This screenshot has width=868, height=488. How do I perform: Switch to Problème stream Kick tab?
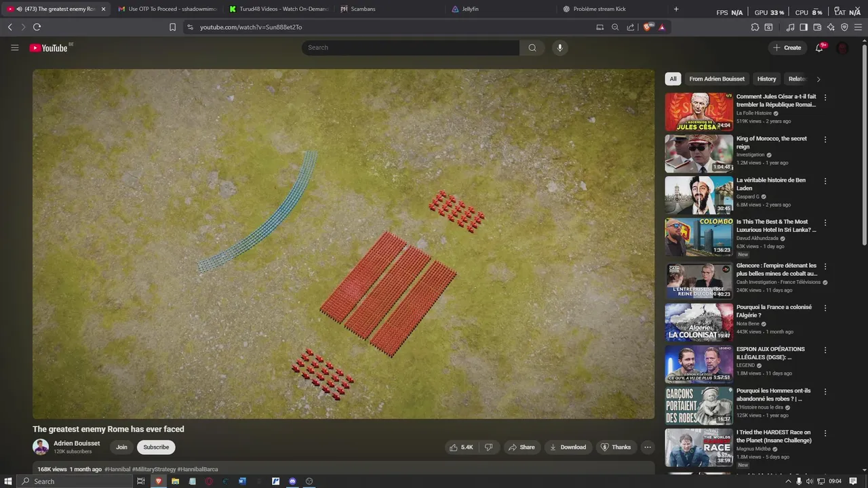[612, 9]
